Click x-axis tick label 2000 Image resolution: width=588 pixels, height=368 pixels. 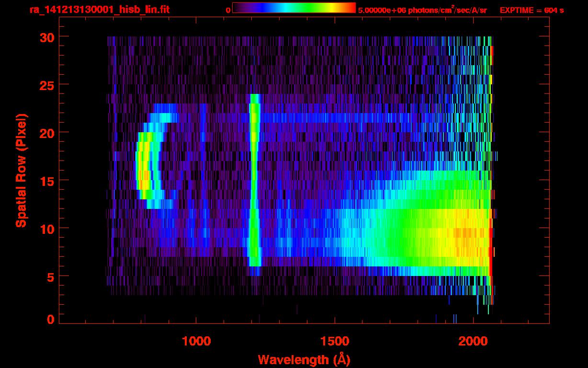473,341
